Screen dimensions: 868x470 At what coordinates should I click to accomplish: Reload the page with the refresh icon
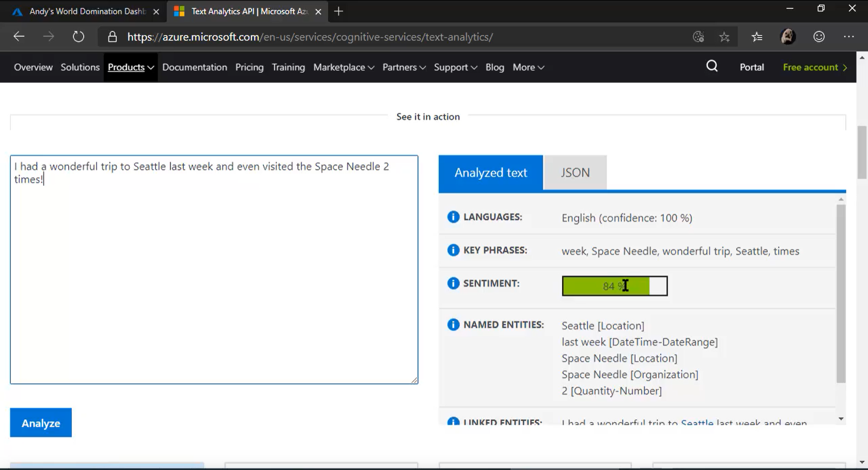click(x=79, y=37)
